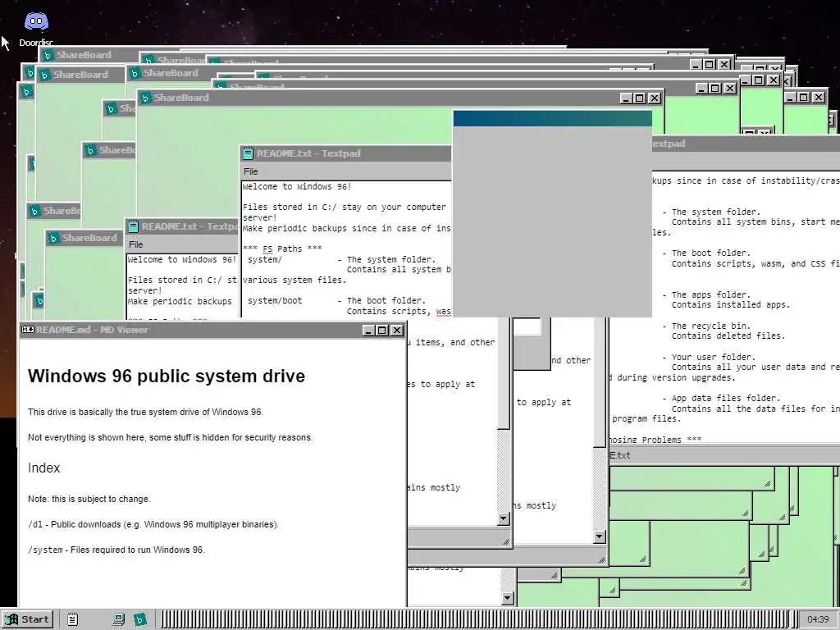
Task: Click 'Note: this is subject to change.'
Action: coord(89,499)
